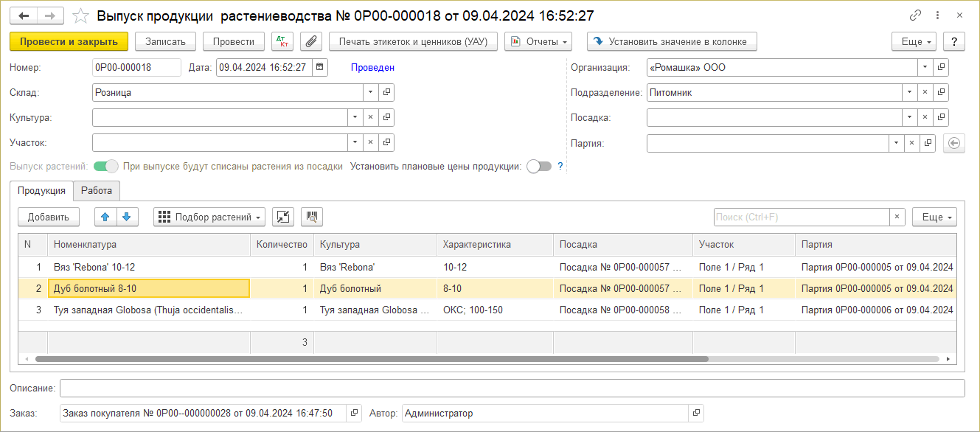The image size is (980, 432).
Task: Click the barcode scanner icon
Action: coord(312,217)
